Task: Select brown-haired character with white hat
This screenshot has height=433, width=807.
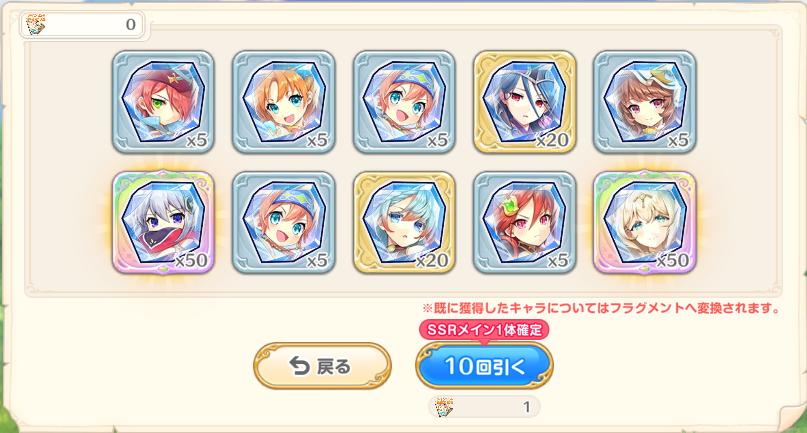Action: [x=644, y=102]
